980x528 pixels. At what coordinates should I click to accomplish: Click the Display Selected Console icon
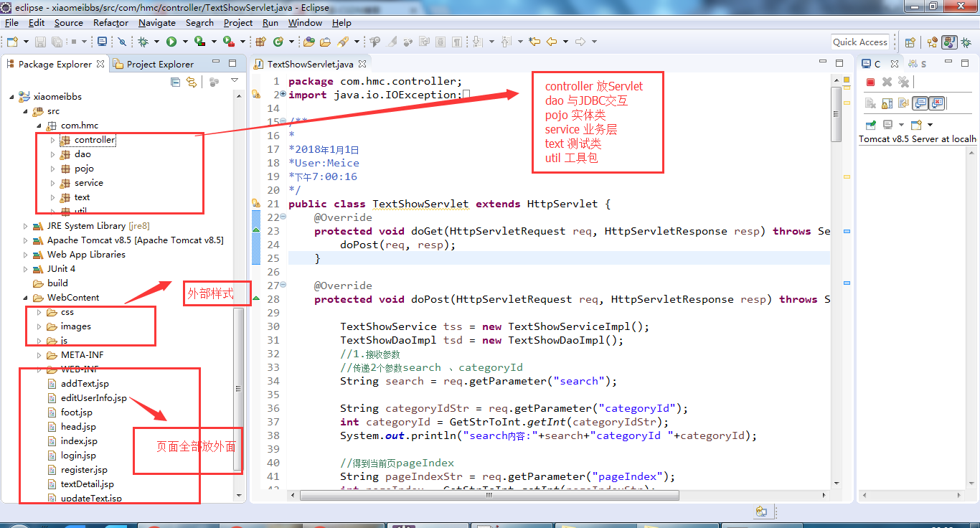coord(888,124)
